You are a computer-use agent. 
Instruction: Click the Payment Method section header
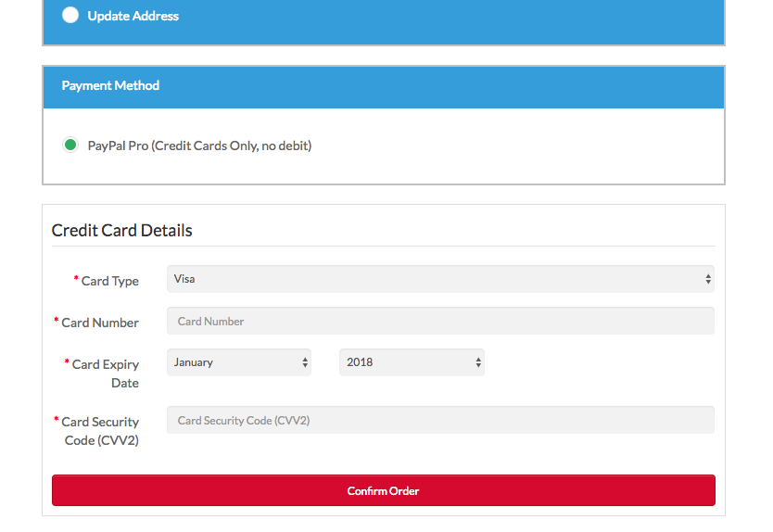pyautogui.click(x=384, y=87)
